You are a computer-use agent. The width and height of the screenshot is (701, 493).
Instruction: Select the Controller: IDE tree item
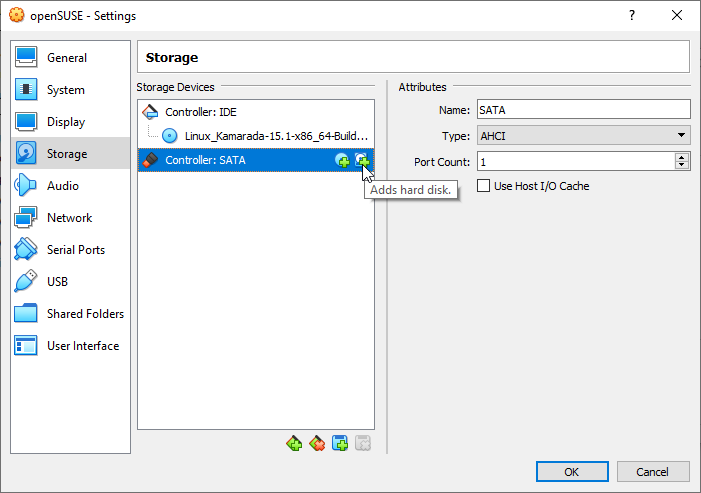tap(200, 112)
